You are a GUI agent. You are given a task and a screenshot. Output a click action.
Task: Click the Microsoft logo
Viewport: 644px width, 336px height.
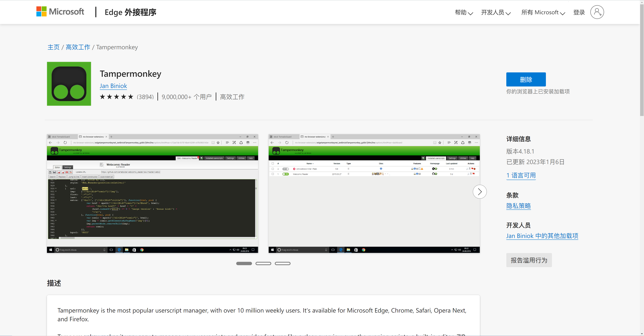pos(60,12)
